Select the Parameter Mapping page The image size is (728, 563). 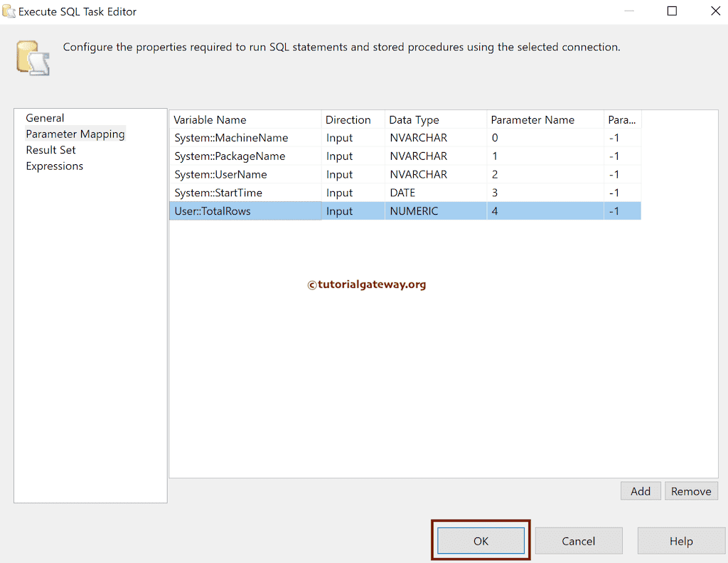pos(75,134)
